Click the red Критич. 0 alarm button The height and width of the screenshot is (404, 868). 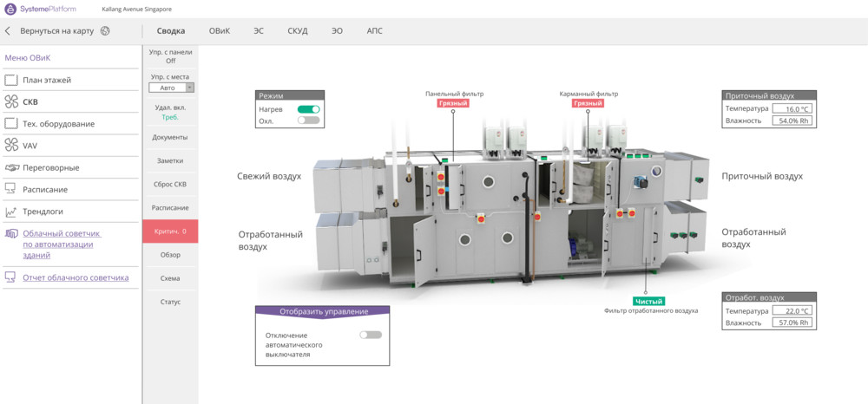point(170,231)
